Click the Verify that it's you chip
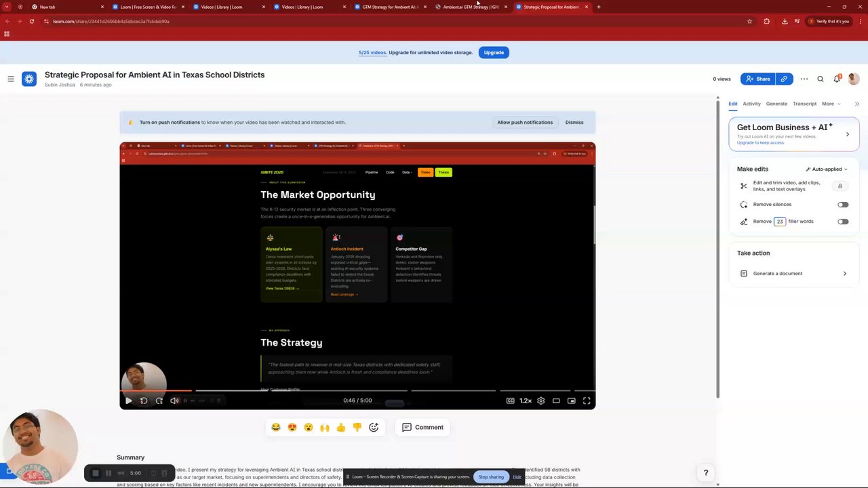The height and width of the screenshot is (488, 868). click(x=829, y=21)
